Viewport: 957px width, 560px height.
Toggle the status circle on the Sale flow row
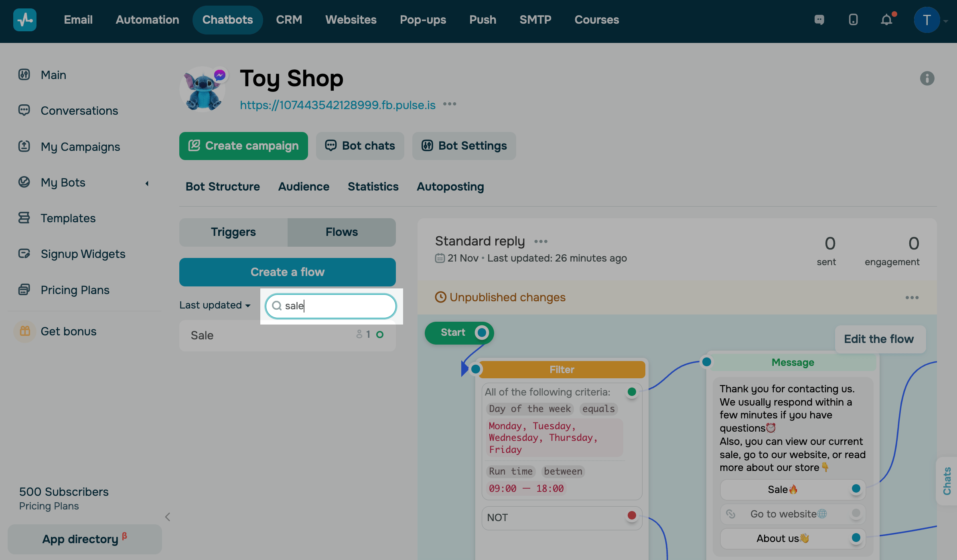pos(380,334)
